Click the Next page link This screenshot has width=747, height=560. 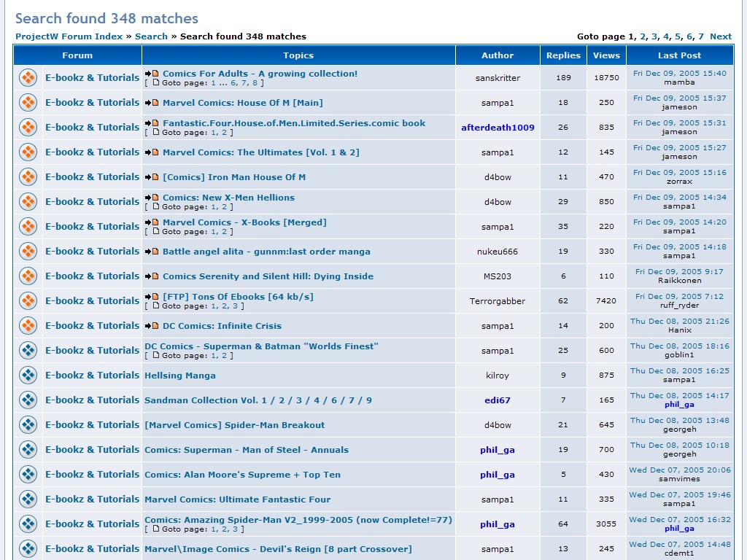[x=720, y=36]
